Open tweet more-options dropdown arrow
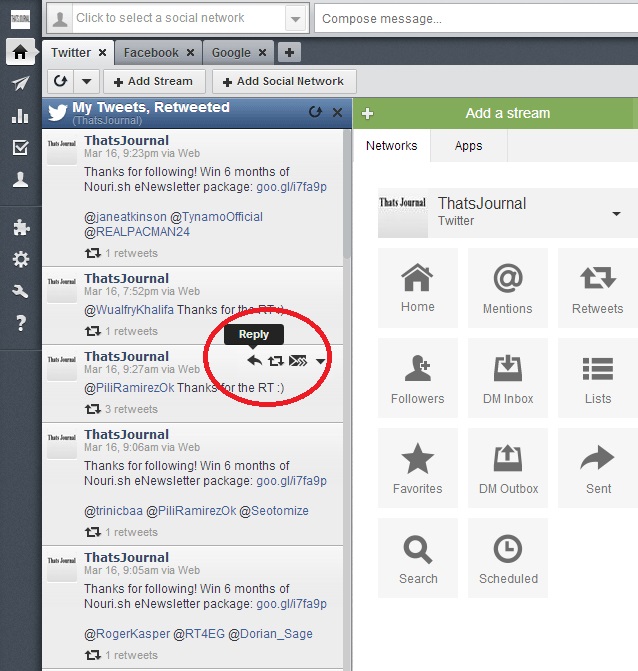This screenshot has height=671, width=638. pos(320,362)
